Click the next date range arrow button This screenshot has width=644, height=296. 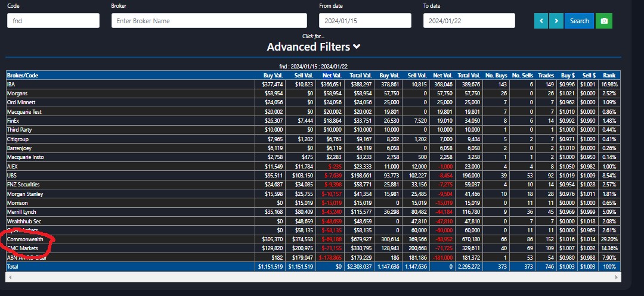tap(556, 21)
